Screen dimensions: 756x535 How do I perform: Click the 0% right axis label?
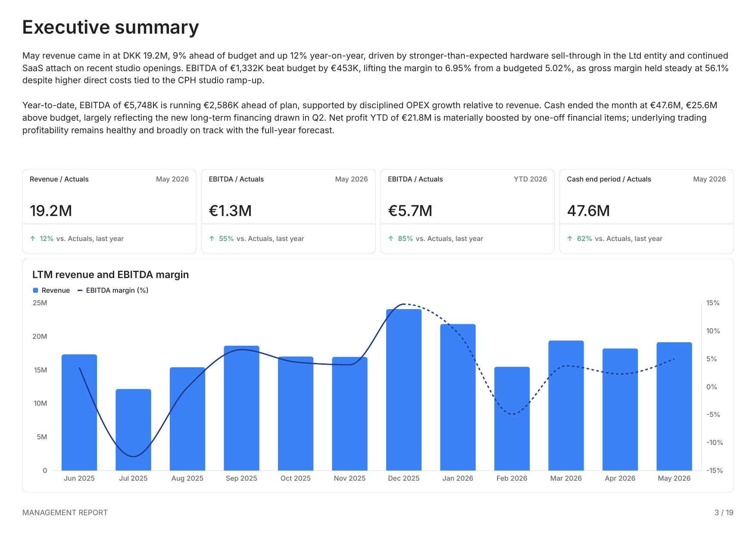[x=712, y=387]
